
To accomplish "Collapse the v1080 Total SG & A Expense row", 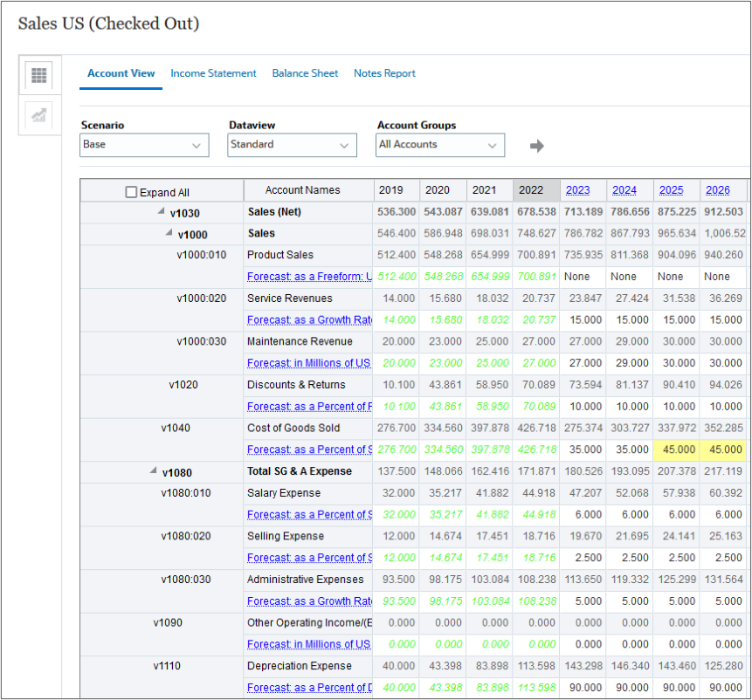I will tap(154, 471).
